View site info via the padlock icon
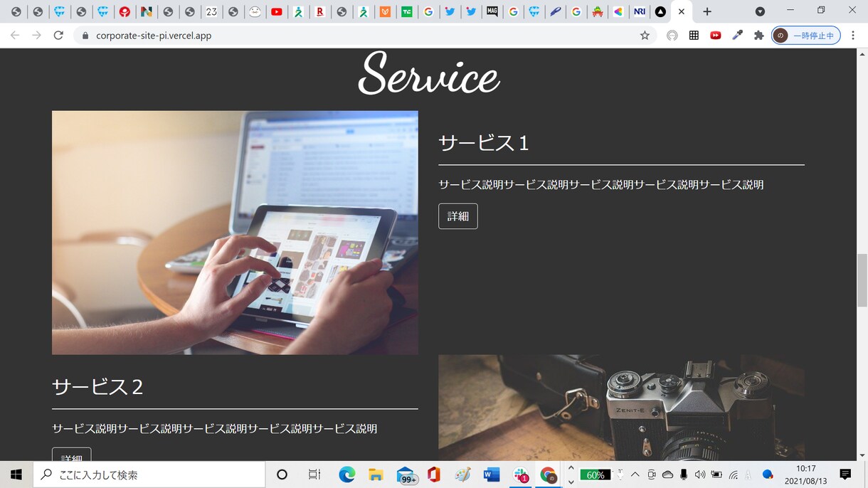This screenshot has width=868, height=488. click(85, 35)
